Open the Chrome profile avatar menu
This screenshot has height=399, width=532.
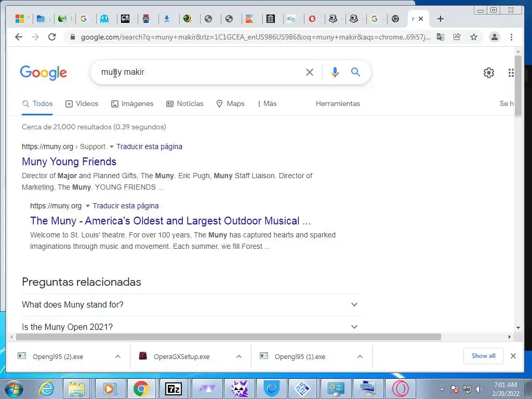coord(495,37)
